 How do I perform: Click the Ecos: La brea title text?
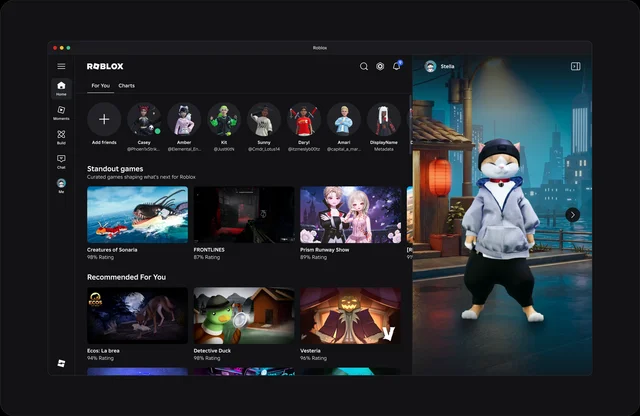[103, 351]
